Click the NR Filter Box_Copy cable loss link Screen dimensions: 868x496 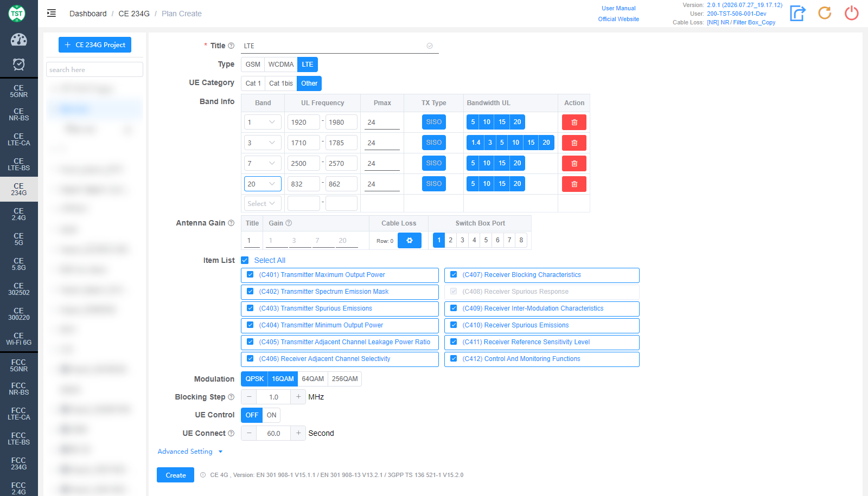coord(741,22)
